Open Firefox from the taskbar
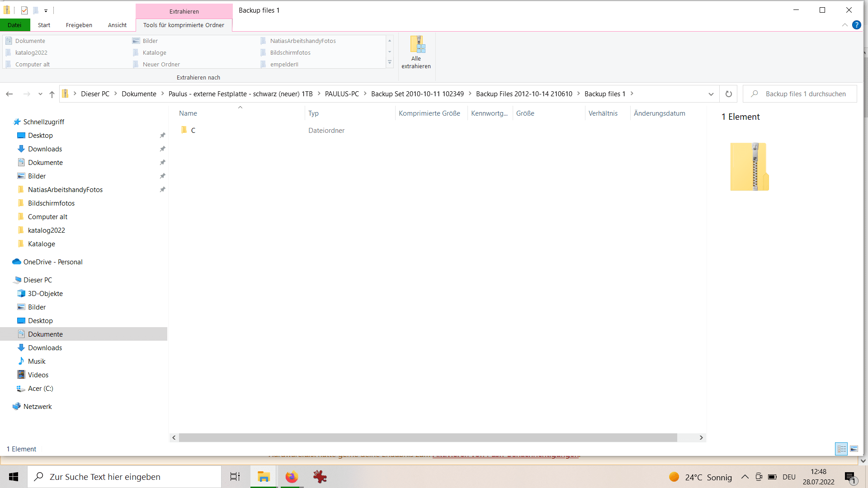 pos(292,477)
